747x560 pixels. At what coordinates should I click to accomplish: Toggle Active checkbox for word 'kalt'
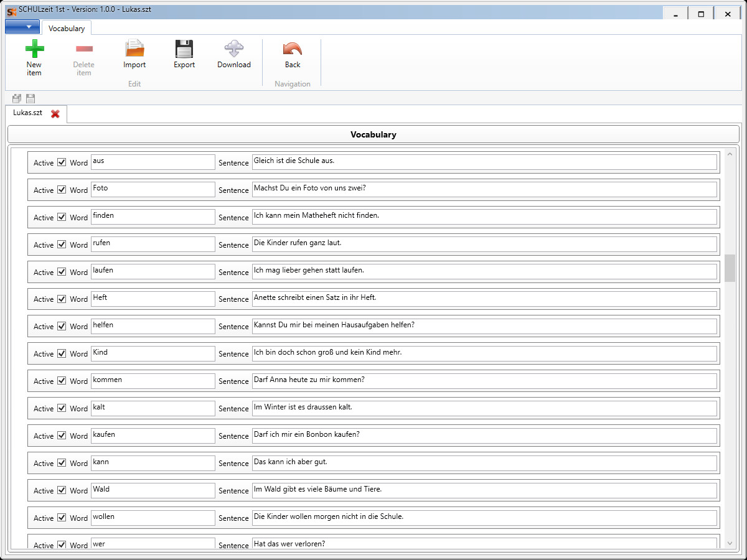[62, 408]
